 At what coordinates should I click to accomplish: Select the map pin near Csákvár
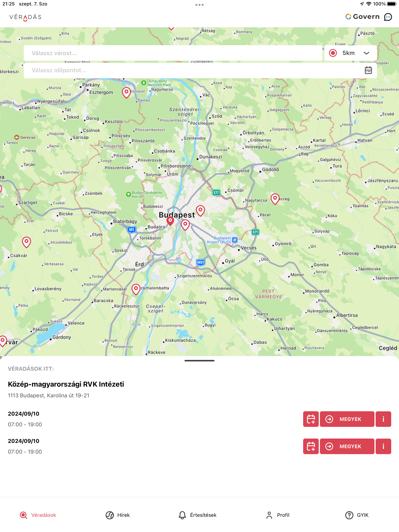tap(26, 242)
